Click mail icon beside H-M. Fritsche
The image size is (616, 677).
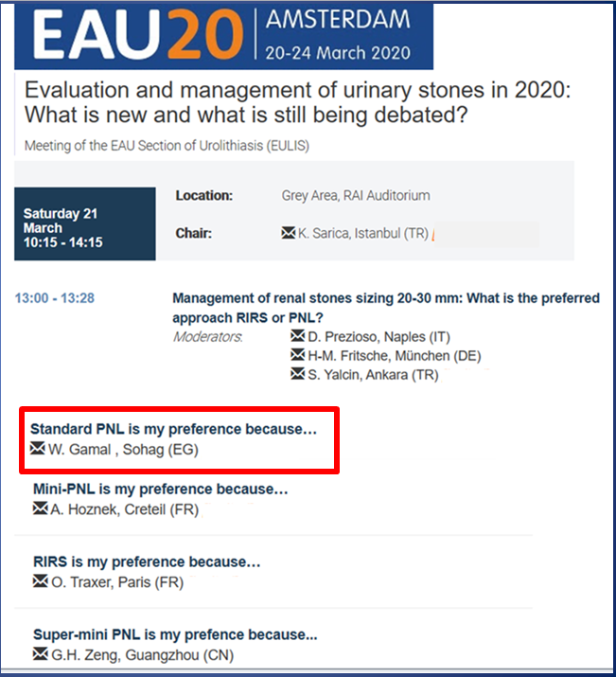click(300, 355)
